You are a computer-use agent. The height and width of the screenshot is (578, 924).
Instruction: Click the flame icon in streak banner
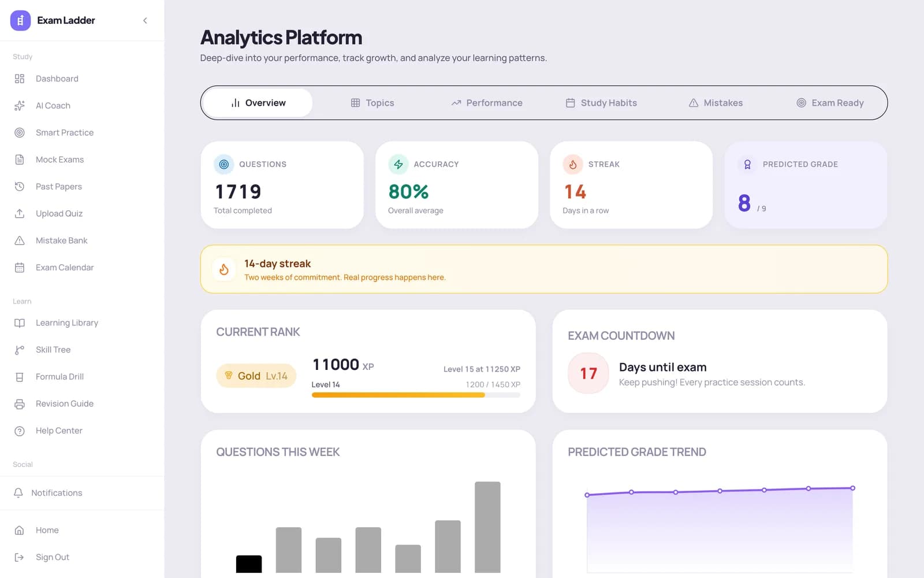click(x=224, y=269)
